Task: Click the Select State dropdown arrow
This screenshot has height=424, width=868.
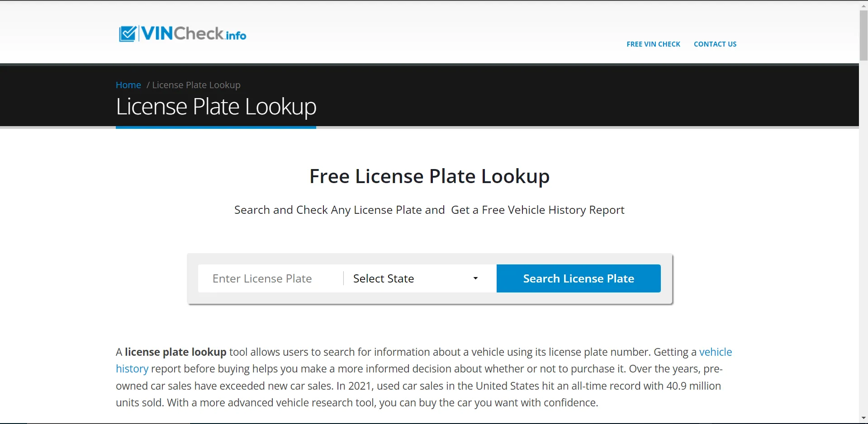Action: (x=475, y=278)
